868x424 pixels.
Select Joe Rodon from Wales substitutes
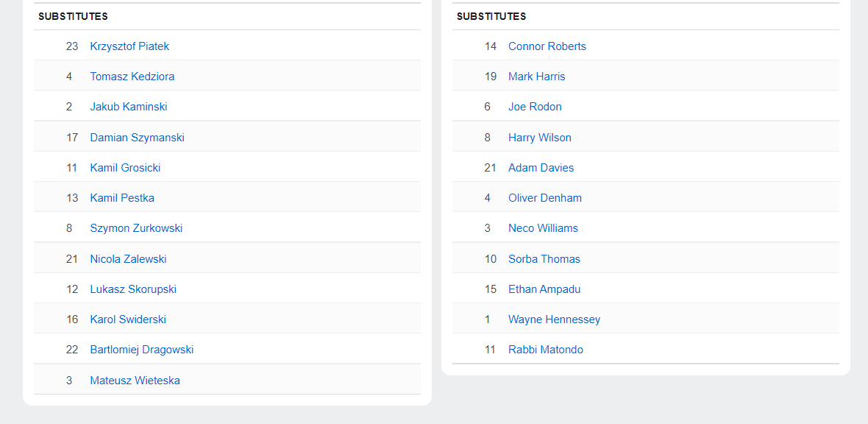coord(535,107)
